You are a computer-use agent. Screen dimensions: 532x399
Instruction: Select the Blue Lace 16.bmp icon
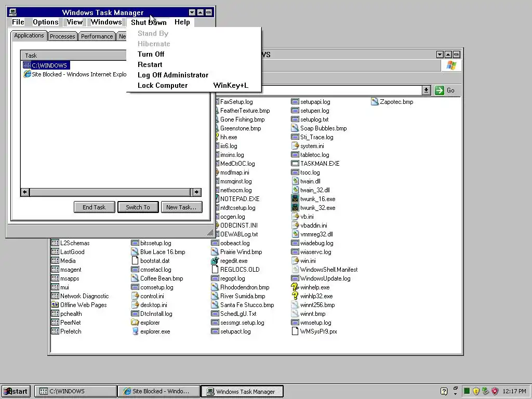[x=135, y=252]
